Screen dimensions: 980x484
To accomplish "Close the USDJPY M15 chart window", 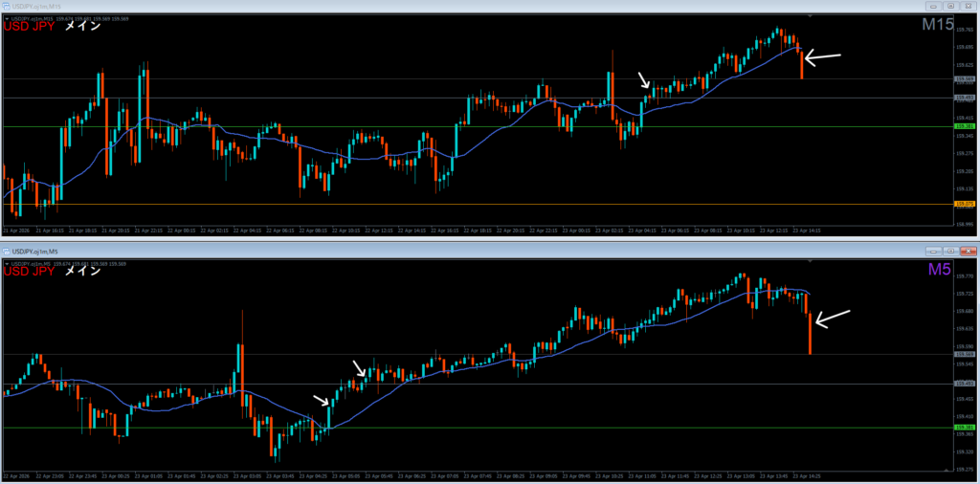I will (969, 6).
